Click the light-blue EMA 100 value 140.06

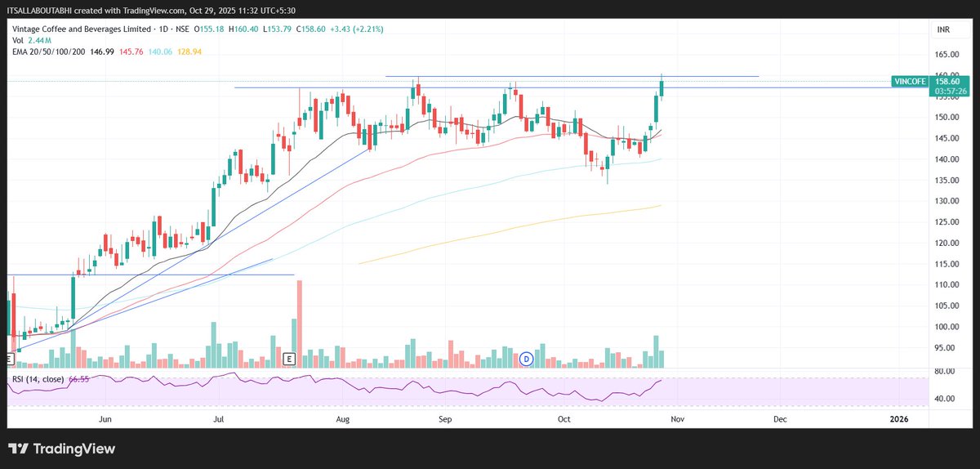(159, 51)
